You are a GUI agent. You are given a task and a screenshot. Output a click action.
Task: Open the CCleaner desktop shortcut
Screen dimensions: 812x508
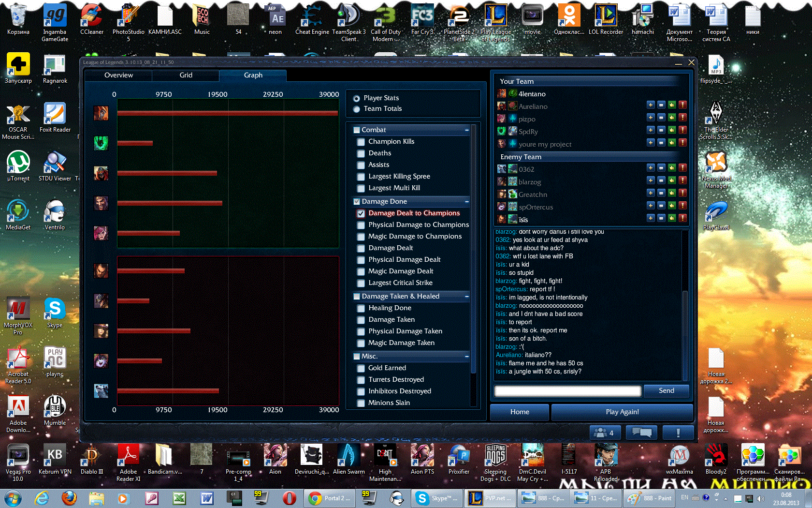92,20
